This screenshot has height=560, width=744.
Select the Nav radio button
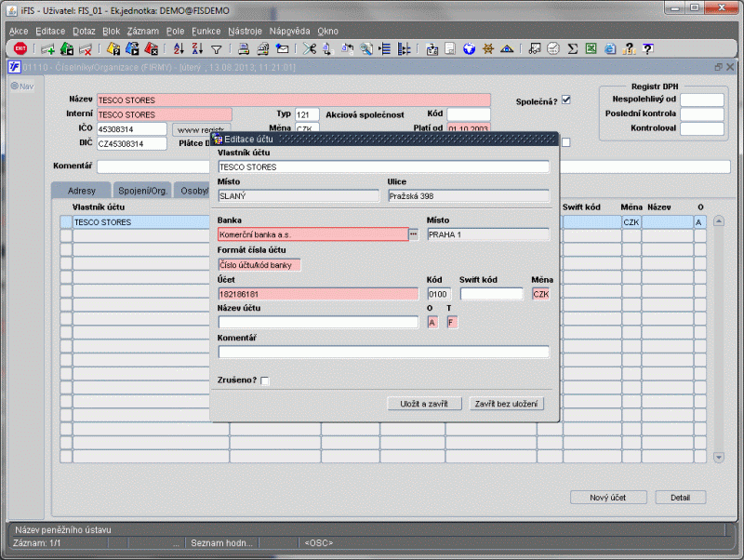click(x=15, y=86)
